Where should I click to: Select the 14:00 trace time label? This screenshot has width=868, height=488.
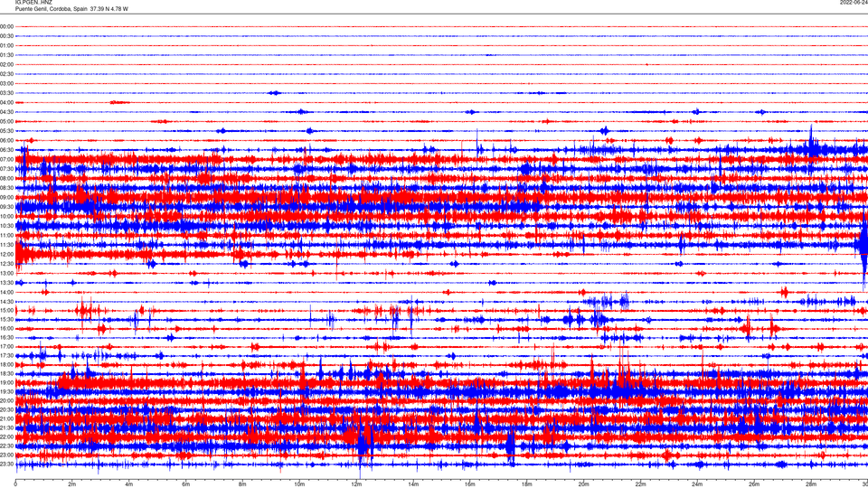pyautogui.click(x=6, y=292)
